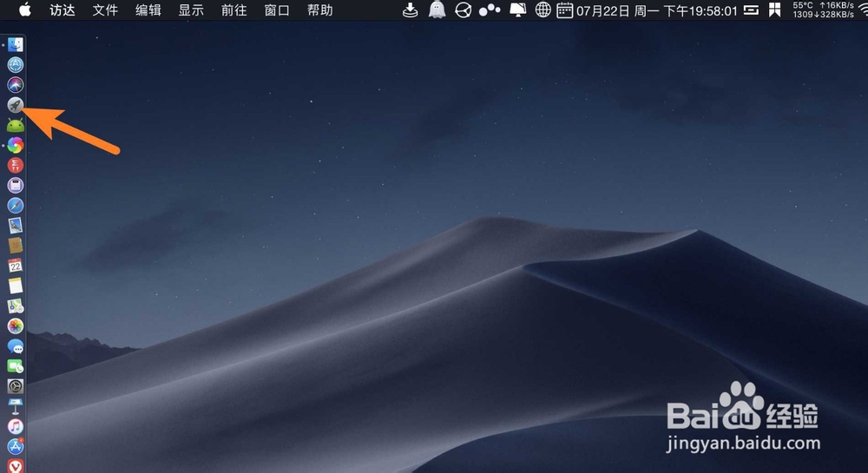Click the rectangular S-shaped menu bar icon
Screen dimensions: 868x473
(751, 10)
